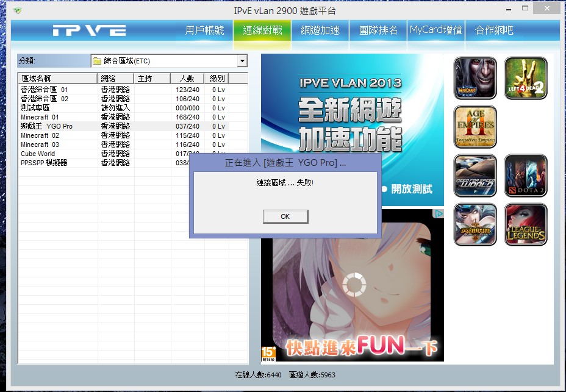Click the 主持 column header
The image size is (566, 392).
click(152, 78)
